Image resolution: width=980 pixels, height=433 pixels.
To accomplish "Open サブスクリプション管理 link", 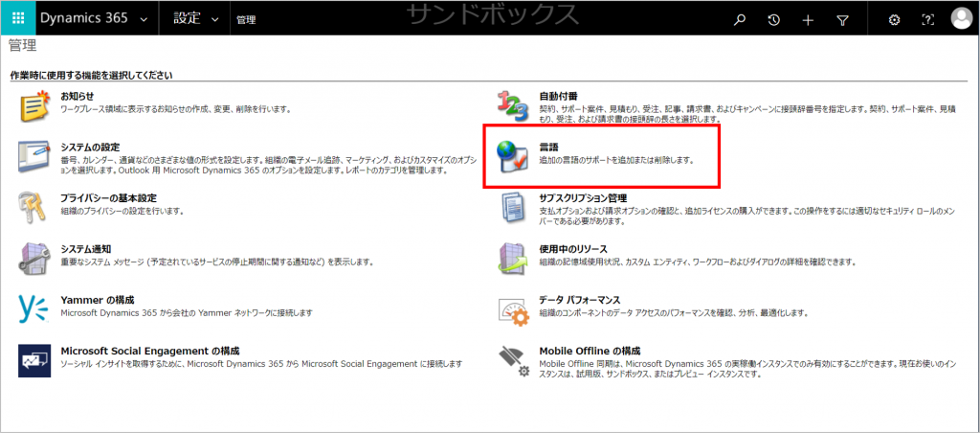I will click(583, 197).
